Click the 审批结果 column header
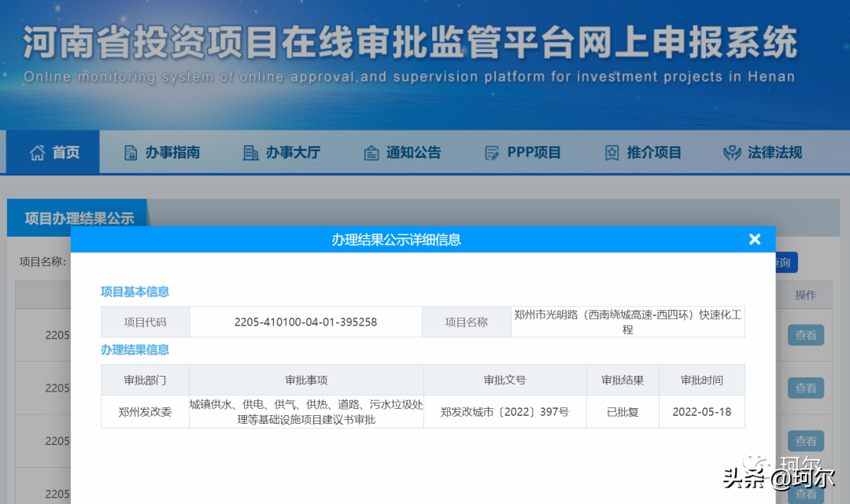 point(623,380)
